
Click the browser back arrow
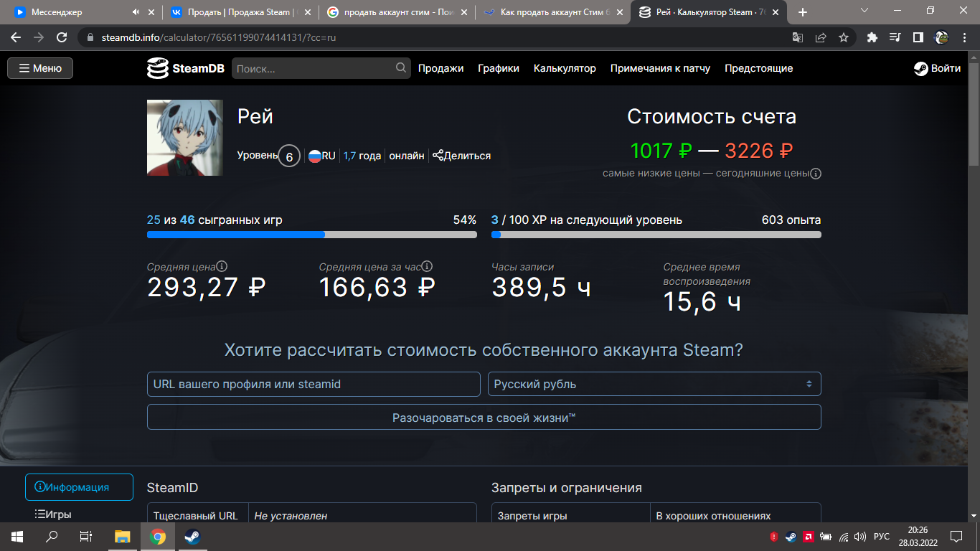pyautogui.click(x=16, y=37)
